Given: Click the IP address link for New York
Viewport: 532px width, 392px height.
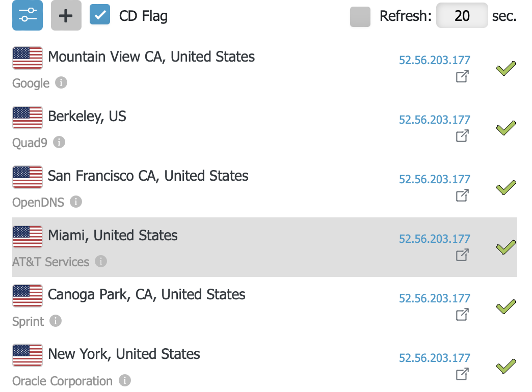Looking at the screenshot, I should point(434,358).
